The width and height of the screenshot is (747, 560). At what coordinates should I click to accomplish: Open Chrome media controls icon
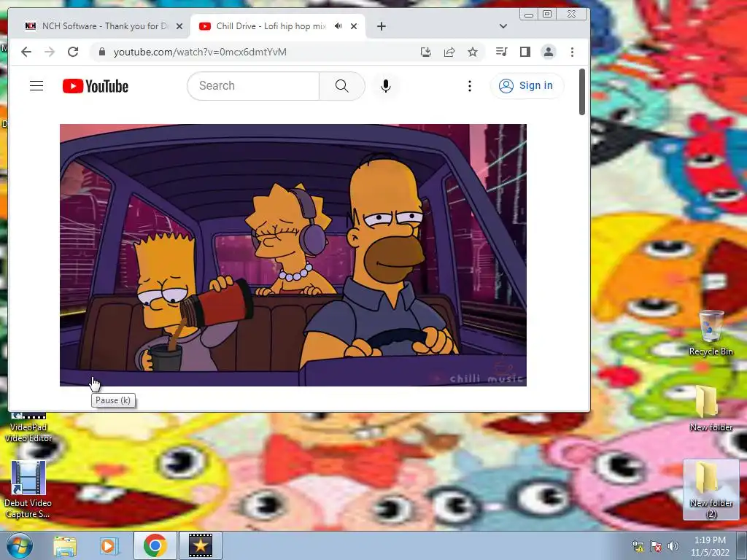[x=502, y=52]
